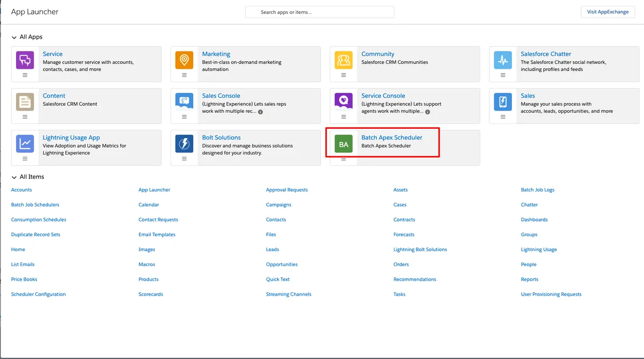644x359 pixels.
Task: Open Duplicate Record Sets item
Action: 36,235
